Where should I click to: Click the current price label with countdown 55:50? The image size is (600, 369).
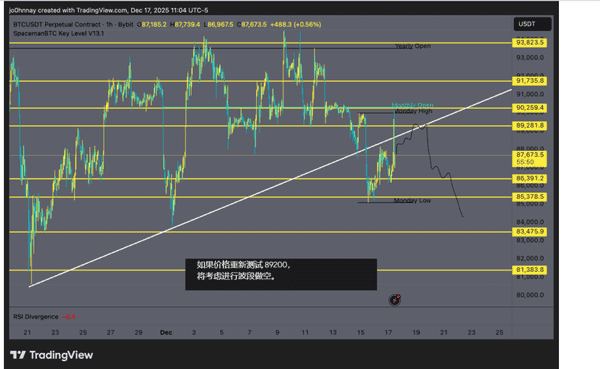(x=530, y=158)
